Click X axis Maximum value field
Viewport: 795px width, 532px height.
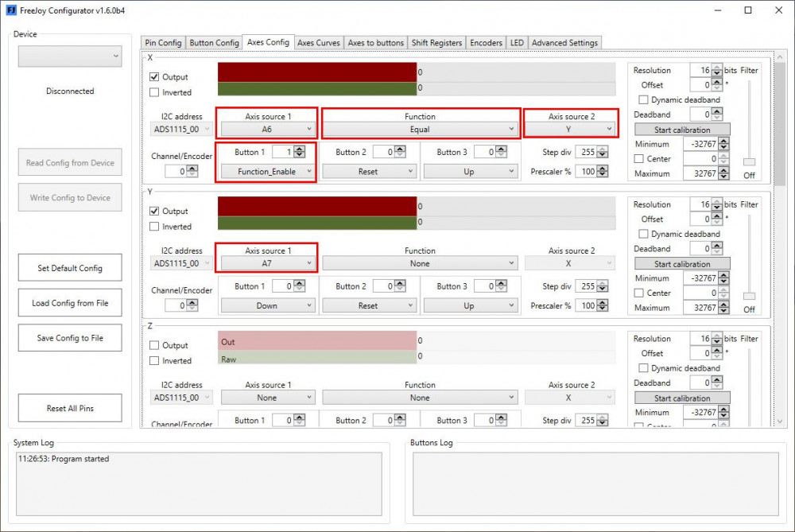click(x=701, y=173)
